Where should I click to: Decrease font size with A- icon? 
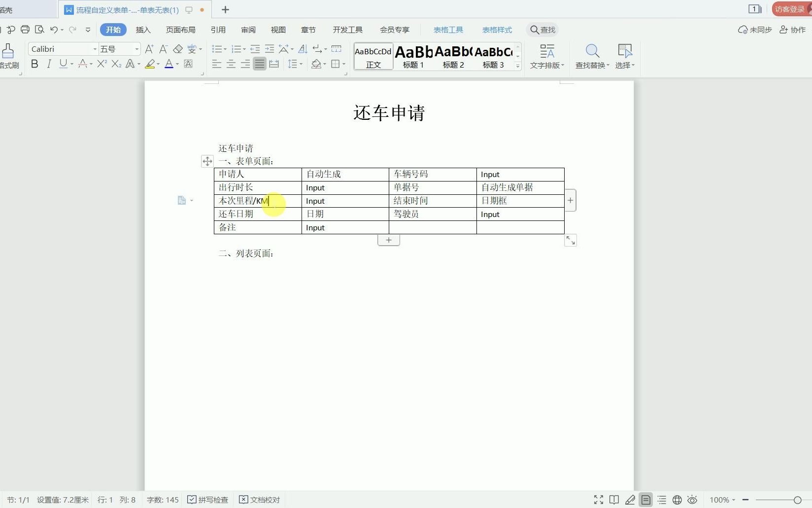164,49
